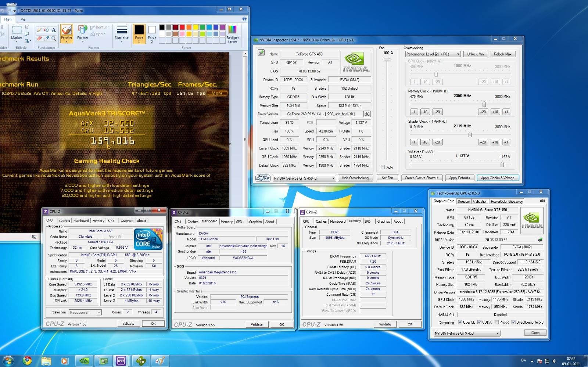This screenshot has width=588, height=367.
Task: Click the crop icon in Billede group
Action: pos(26,27)
